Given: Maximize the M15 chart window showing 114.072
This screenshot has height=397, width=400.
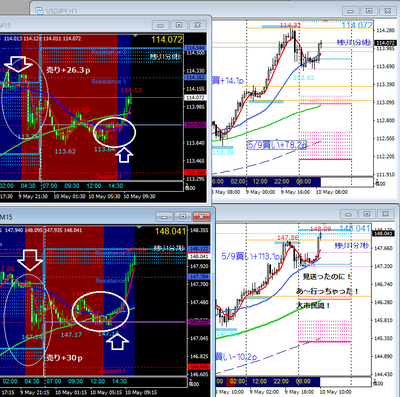Looking at the screenshot, I should [x=179, y=25].
